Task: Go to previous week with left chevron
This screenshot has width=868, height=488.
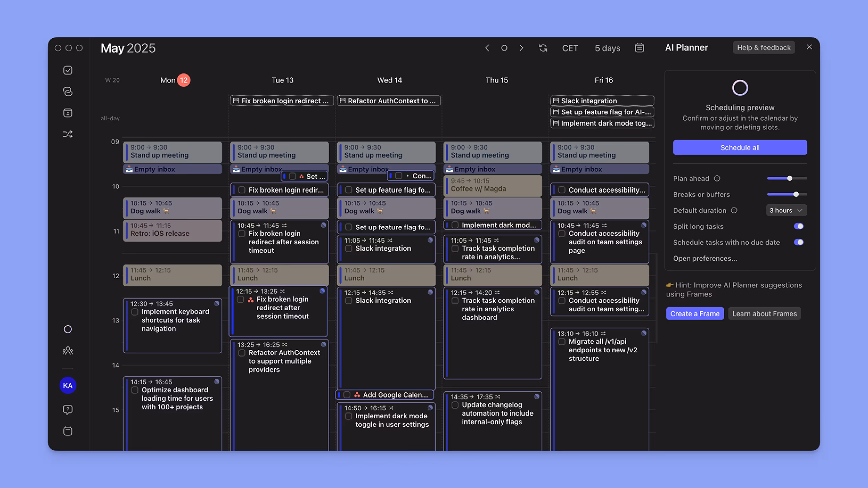Action: click(x=487, y=48)
